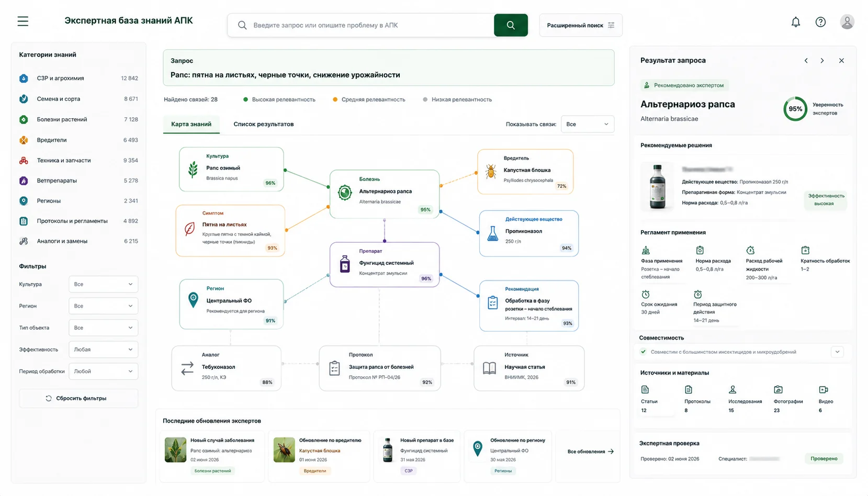Click the green search magnifier button

coord(511,25)
